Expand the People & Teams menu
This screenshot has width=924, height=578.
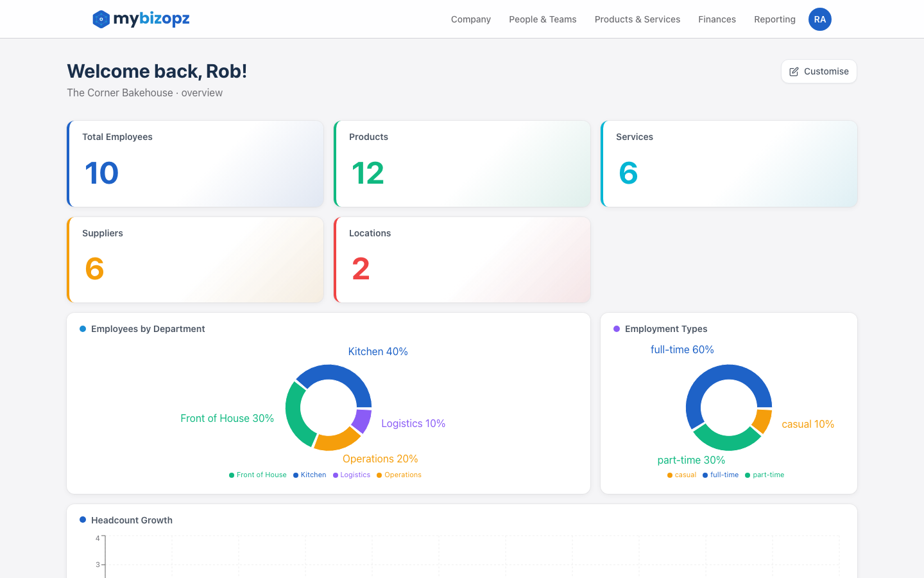[542, 19]
